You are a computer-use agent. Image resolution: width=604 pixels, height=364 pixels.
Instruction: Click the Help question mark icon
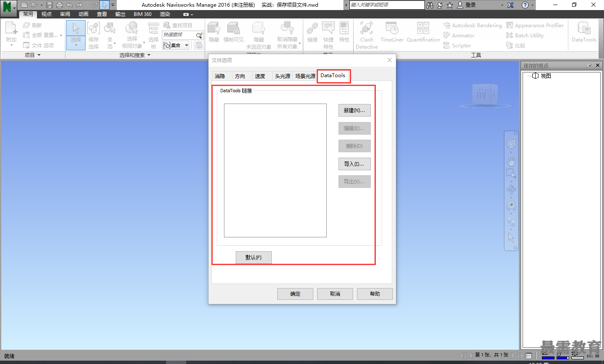[525, 5]
